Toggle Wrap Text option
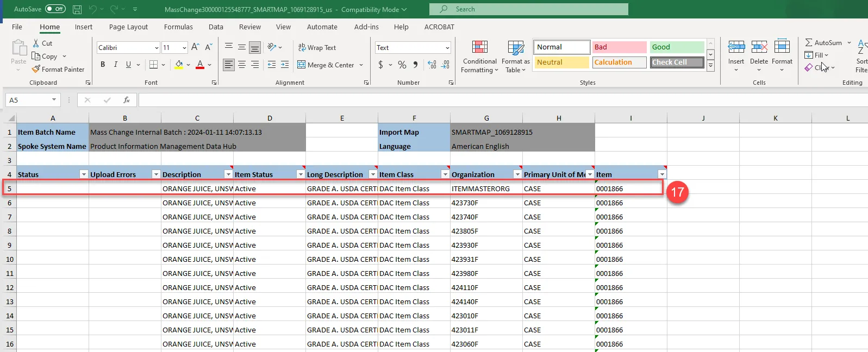868x352 pixels. (x=317, y=48)
